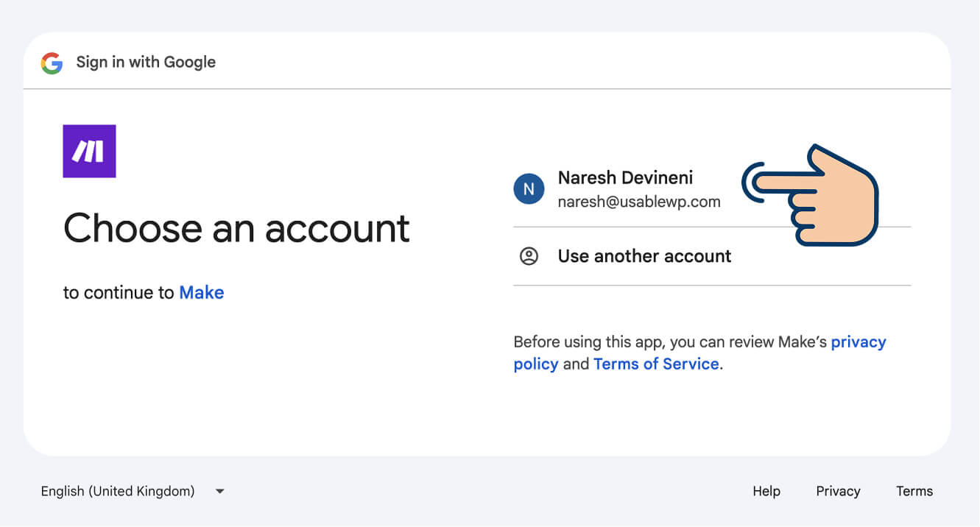This screenshot has width=980, height=527.
Task: Click the naresh@usablewp.com email text
Action: pyautogui.click(x=639, y=202)
